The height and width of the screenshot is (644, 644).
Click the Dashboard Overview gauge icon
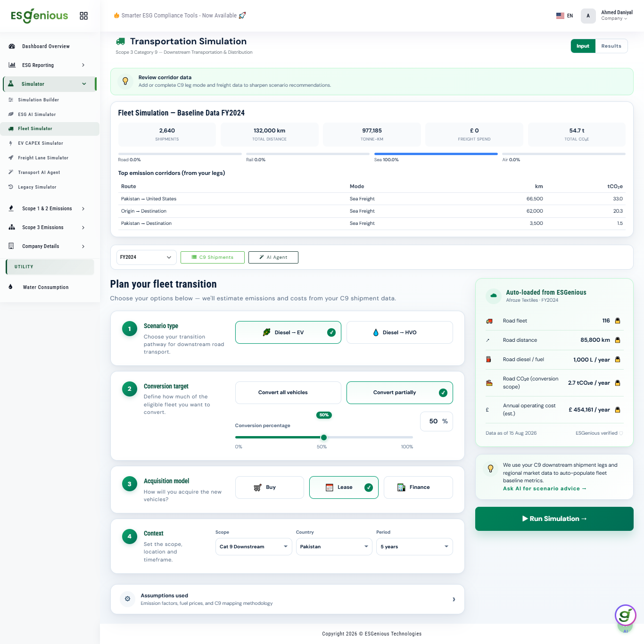pos(12,46)
